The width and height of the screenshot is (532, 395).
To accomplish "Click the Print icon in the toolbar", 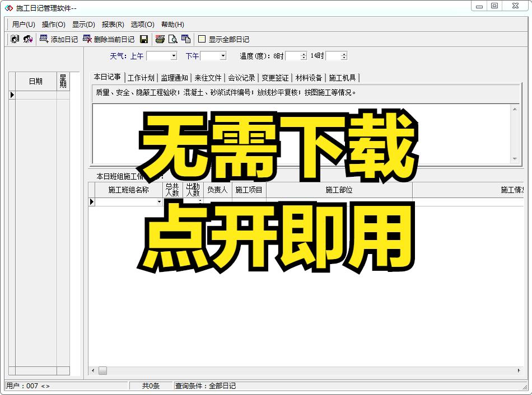I will pos(160,39).
